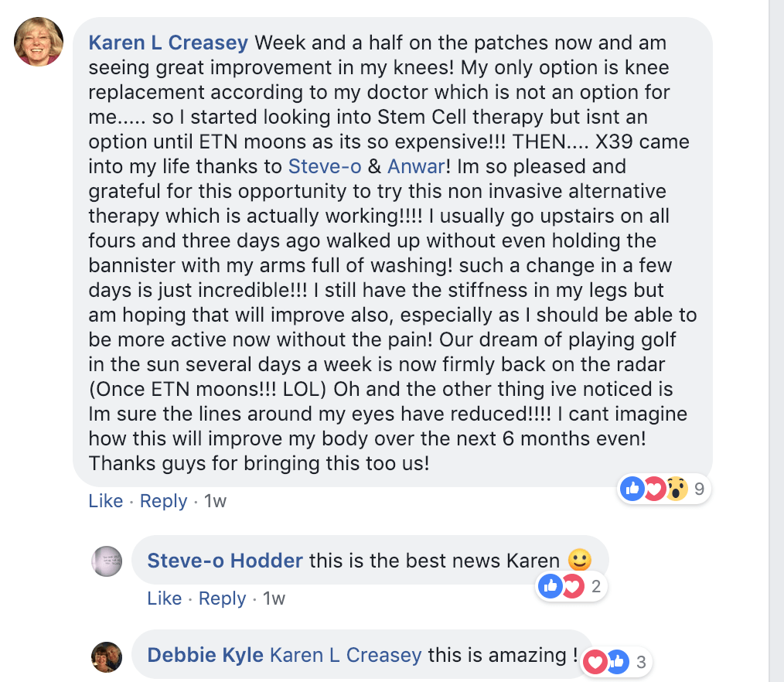The image size is (784, 682).
Task: Click the heart reaction on Steve-o's reply
Action: point(571,586)
